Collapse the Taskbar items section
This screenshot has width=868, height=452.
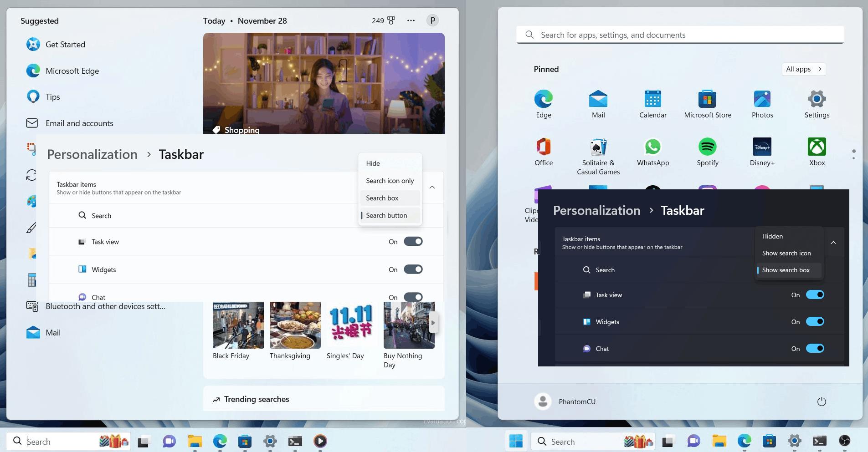pyautogui.click(x=431, y=187)
